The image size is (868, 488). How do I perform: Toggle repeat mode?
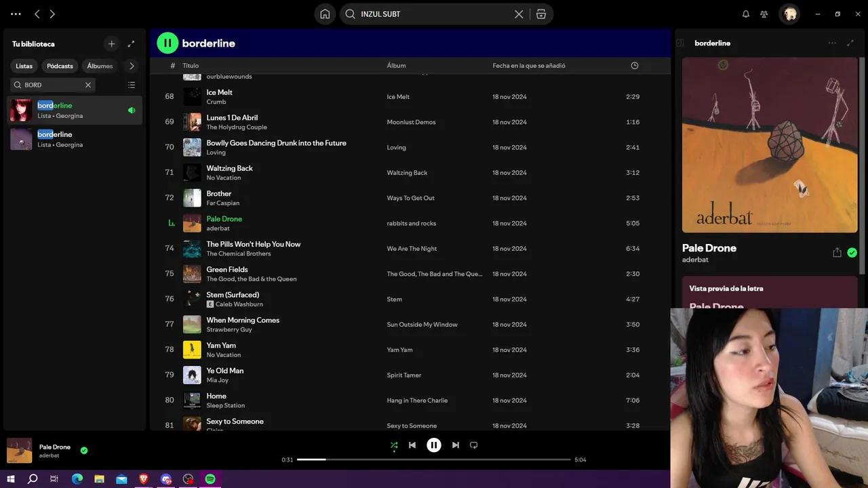pos(474,445)
